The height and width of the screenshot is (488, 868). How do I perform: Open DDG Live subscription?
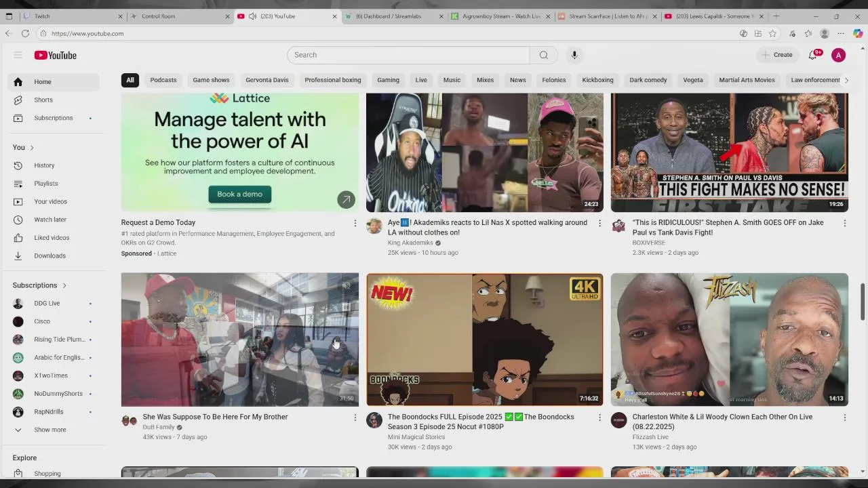click(x=54, y=304)
